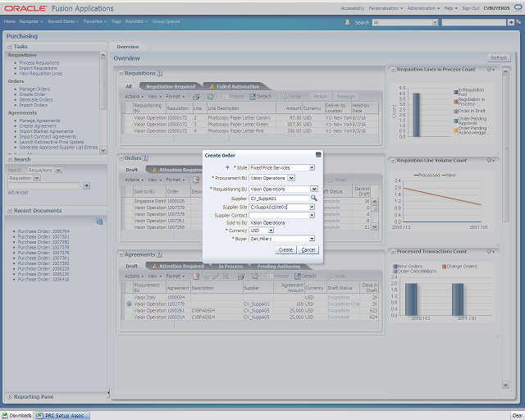Click the Cancel button in dialog

click(308, 250)
